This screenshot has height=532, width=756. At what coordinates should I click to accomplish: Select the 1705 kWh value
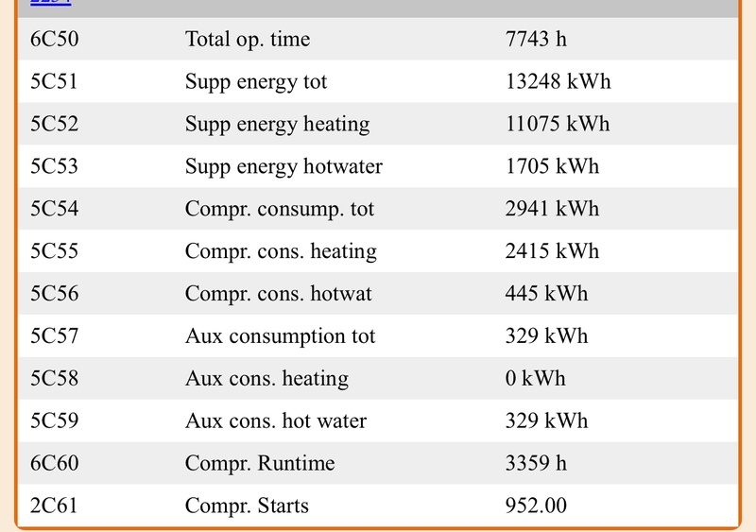coord(552,167)
